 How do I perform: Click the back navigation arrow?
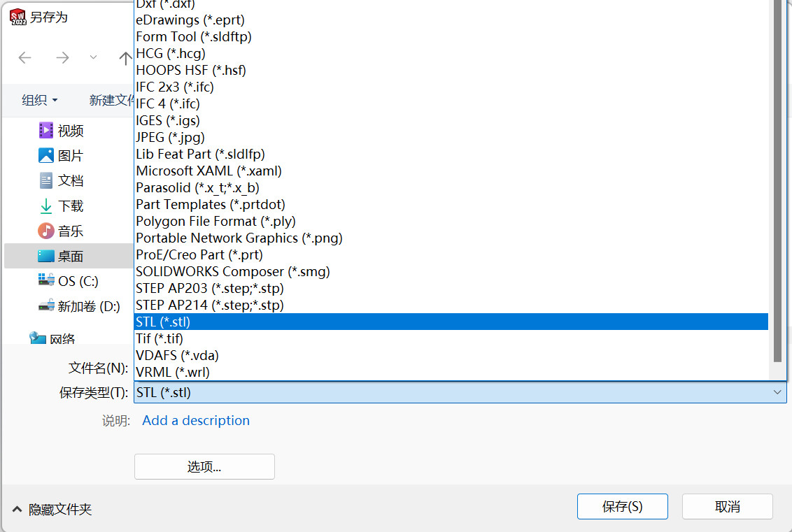[x=25, y=58]
